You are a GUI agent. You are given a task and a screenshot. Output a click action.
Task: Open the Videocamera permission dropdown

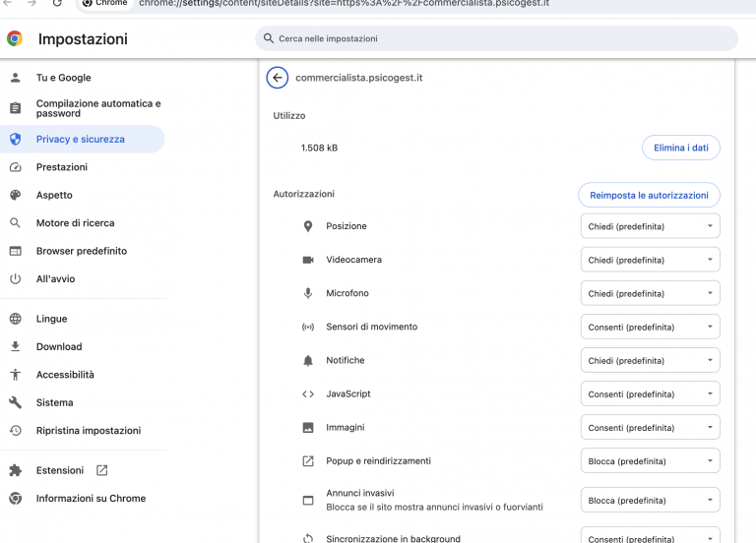(x=650, y=260)
